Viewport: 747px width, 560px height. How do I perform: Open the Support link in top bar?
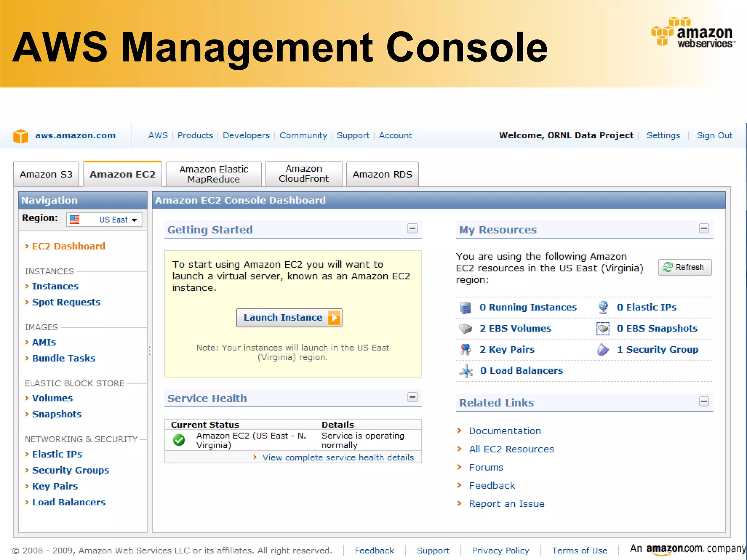[353, 135]
